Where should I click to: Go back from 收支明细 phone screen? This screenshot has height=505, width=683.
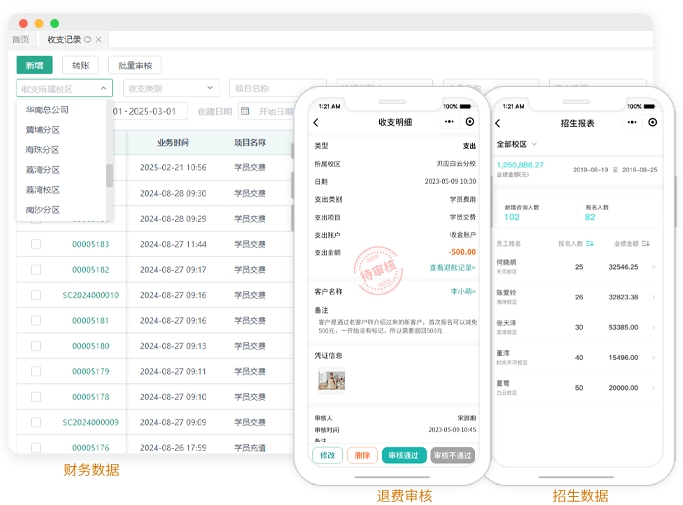316,123
